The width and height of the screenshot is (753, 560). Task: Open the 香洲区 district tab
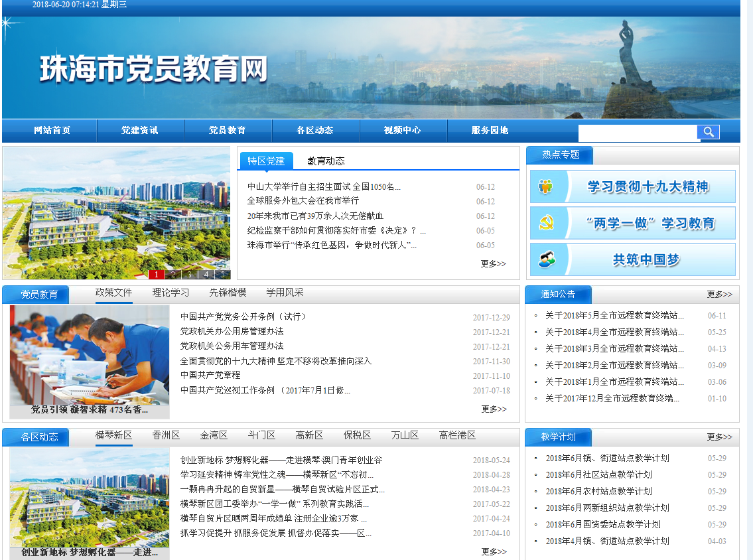click(x=166, y=435)
